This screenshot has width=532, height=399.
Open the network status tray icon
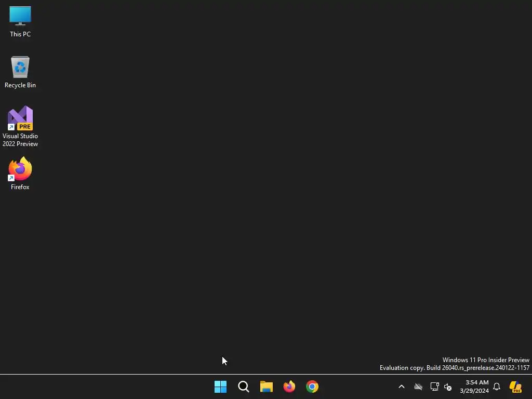coord(435,387)
